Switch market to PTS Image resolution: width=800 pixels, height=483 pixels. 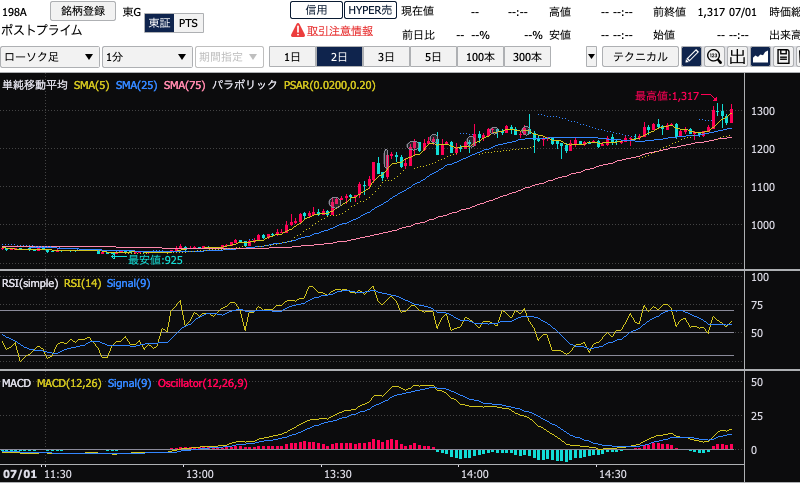[x=188, y=22]
